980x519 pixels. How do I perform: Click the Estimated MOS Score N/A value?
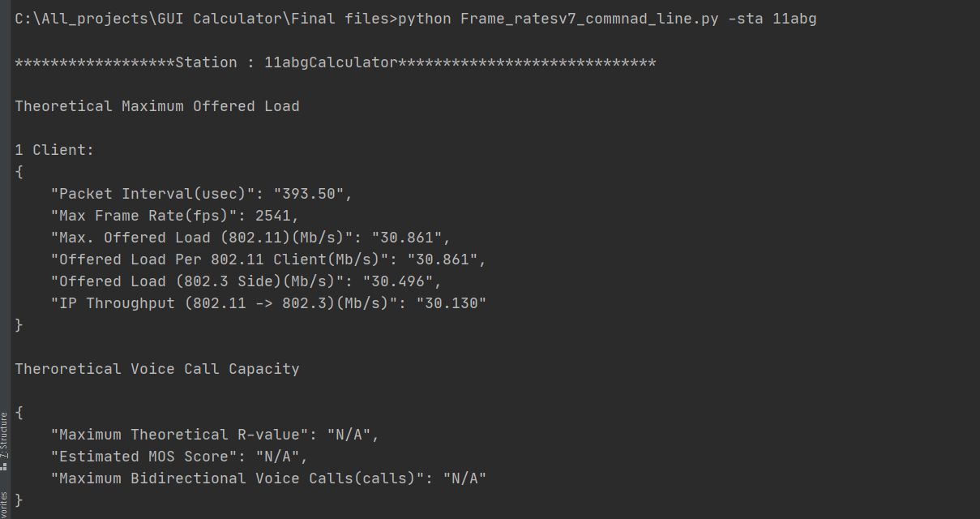(x=281, y=457)
